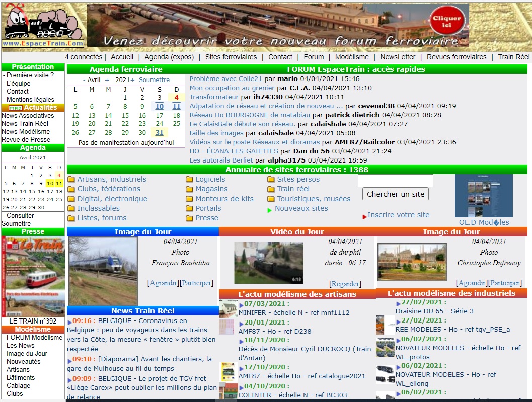
Task: Click the arrow before the 09:16 BELGIQUE news
Action: tap(69, 323)
